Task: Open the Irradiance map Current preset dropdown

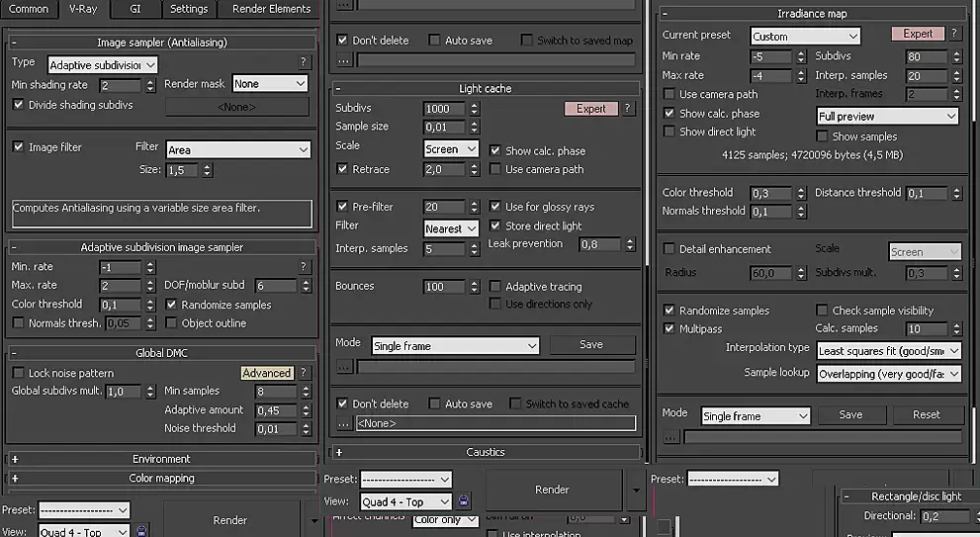Action: coord(806,37)
